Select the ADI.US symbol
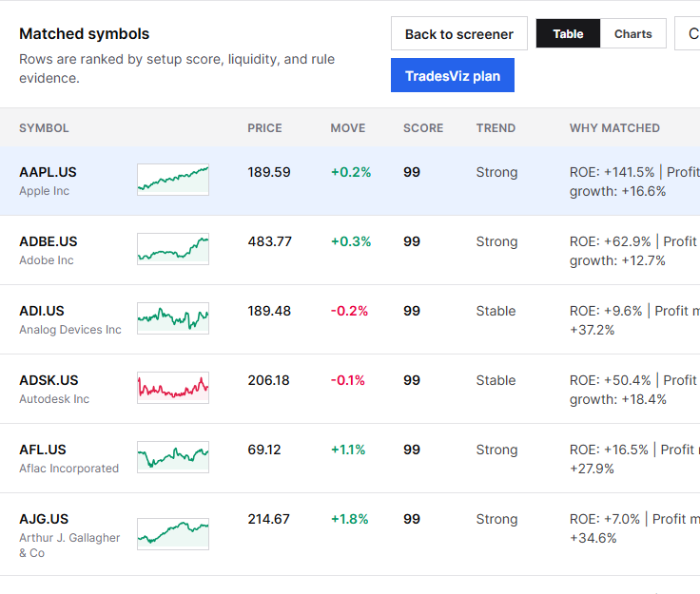The height and width of the screenshot is (594, 700). 42,311
